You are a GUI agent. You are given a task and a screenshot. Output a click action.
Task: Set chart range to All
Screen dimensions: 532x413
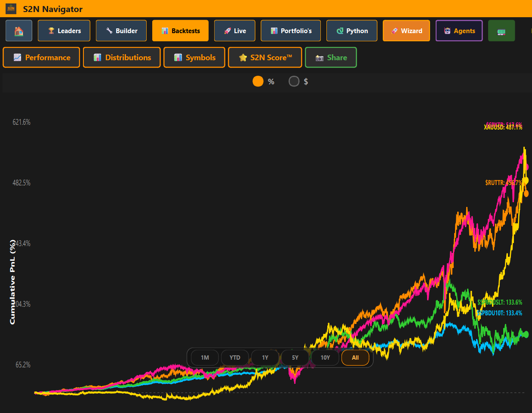(355, 358)
